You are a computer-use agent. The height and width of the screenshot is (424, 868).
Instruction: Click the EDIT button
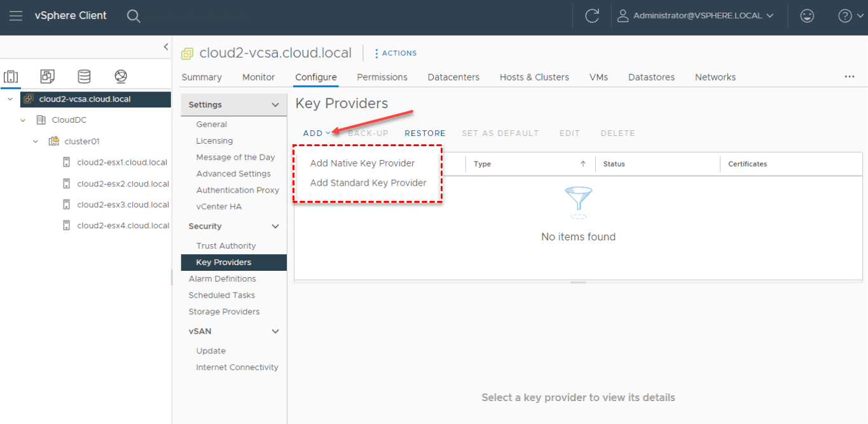pos(570,133)
